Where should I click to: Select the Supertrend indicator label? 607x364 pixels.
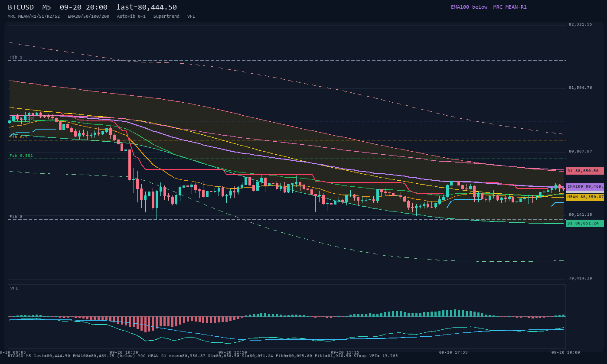coord(166,16)
